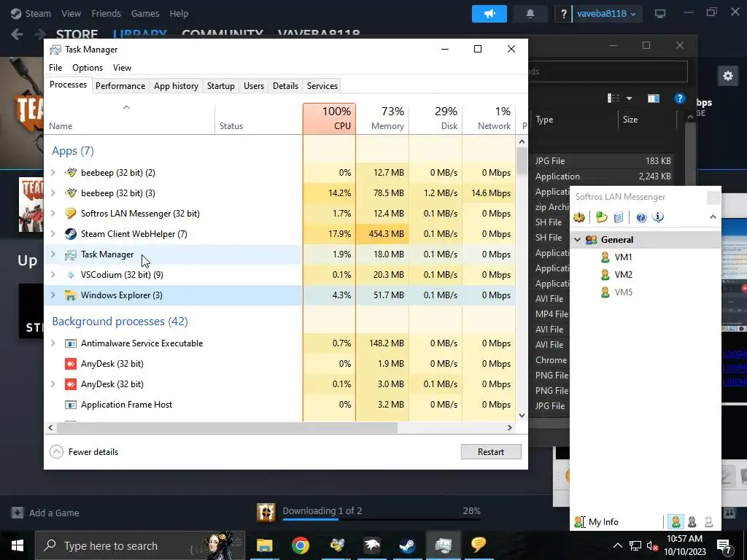Expand Windows Explorer (3) process group
Image resolution: width=747 pixels, height=560 pixels.
[x=53, y=295]
